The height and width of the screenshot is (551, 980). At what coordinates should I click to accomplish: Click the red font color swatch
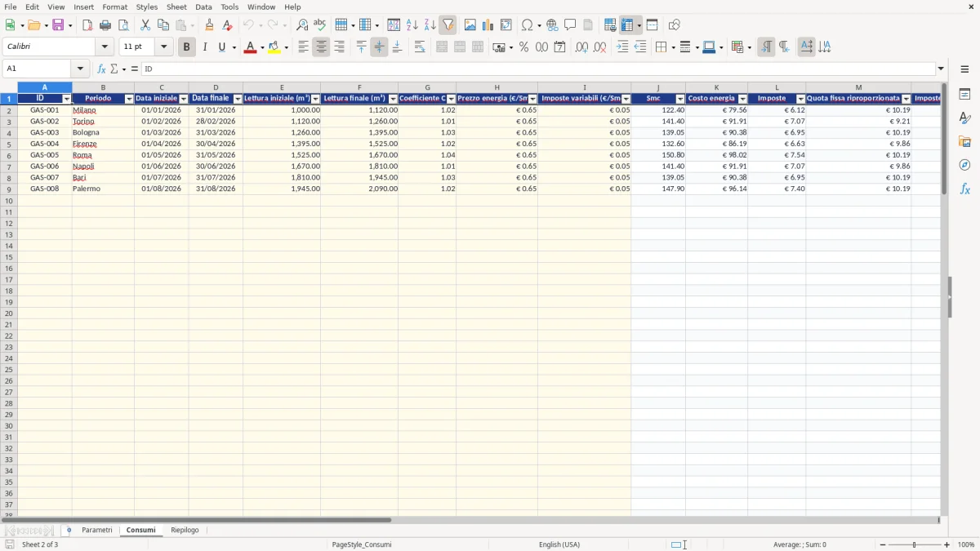point(250,47)
